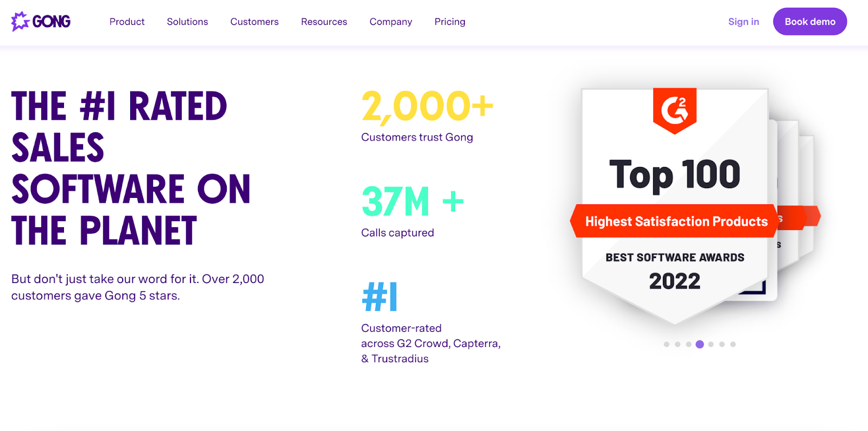Image resolution: width=868 pixels, height=431 pixels.
Task: Select the third carousel dot
Action: click(x=688, y=344)
